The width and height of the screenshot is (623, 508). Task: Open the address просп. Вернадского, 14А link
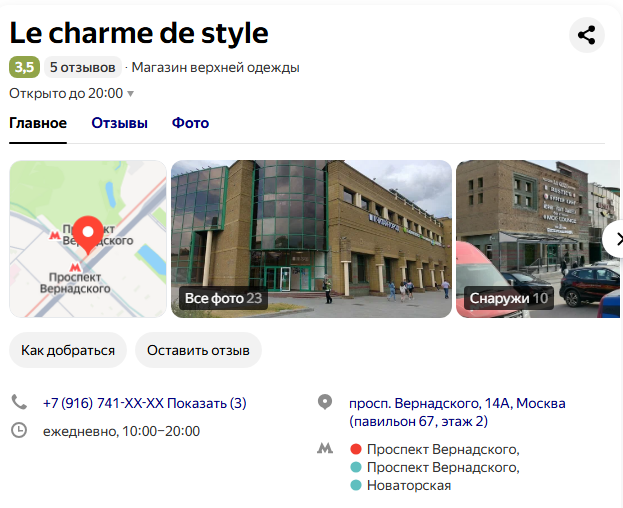click(x=457, y=412)
